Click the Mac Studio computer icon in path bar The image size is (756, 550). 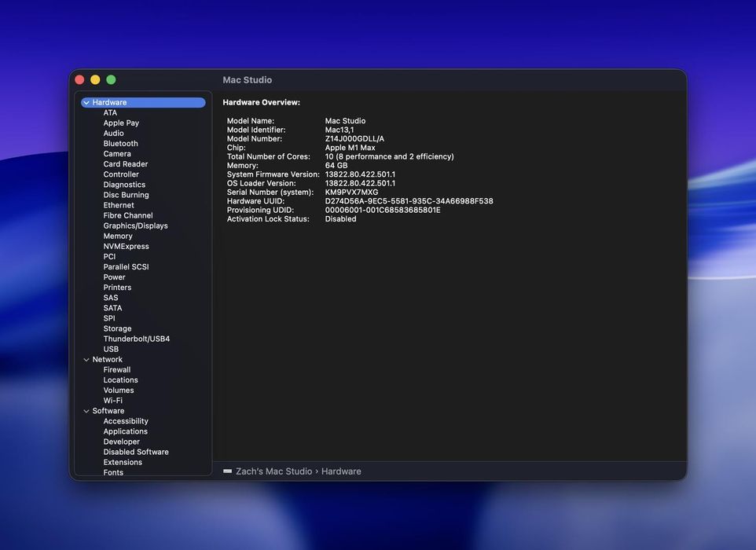coord(227,471)
